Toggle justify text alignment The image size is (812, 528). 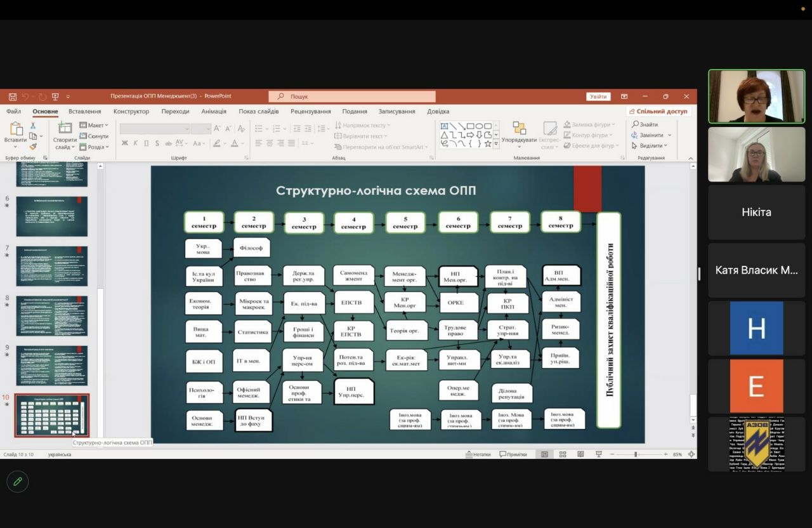291,143
